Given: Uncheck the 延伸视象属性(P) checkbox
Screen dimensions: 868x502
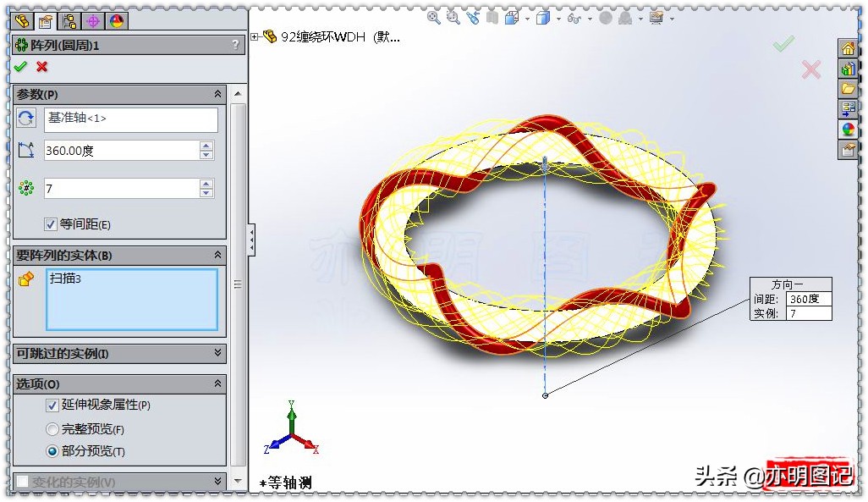Looking at the screenshot, I should 52,405.
